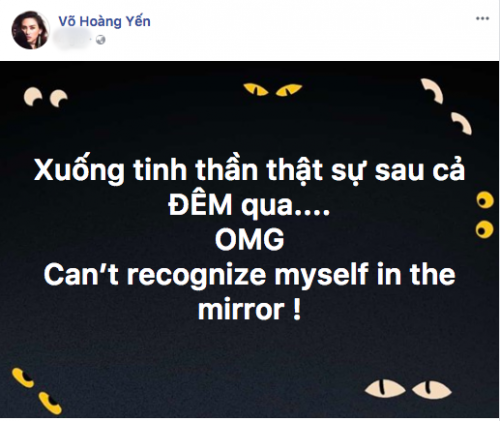
Task: Click the blurred post timestamp
Action: pyautogui.click(x=72, y=39)
